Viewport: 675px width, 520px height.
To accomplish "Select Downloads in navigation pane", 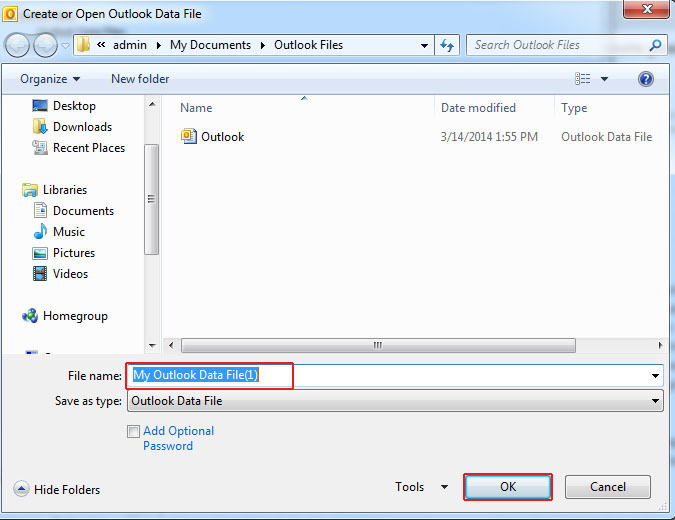I will [82, 127].
